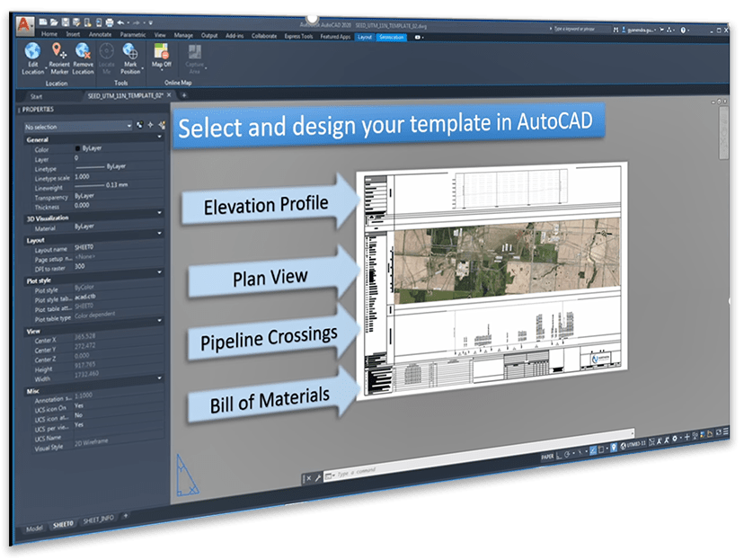This screenshot has height=560, width=744.
Task: Click the command line customize wrench icon
Action: [317, 478]
